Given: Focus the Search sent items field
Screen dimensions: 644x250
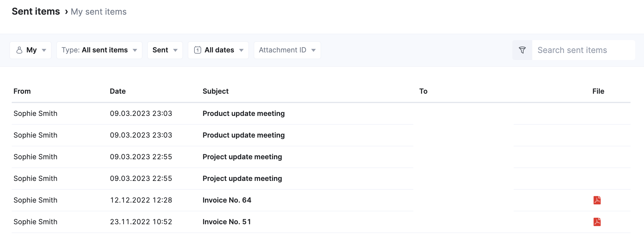Looking at the screenshot, I should [x=584, y=50].
